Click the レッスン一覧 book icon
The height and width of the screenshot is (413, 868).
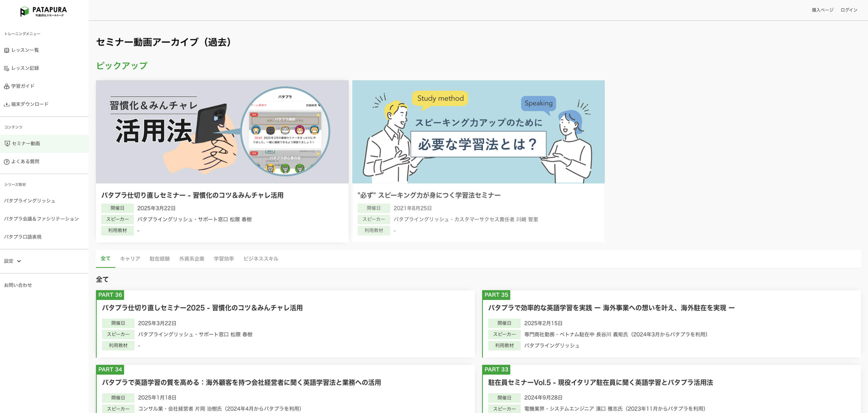tap(6, 50)
